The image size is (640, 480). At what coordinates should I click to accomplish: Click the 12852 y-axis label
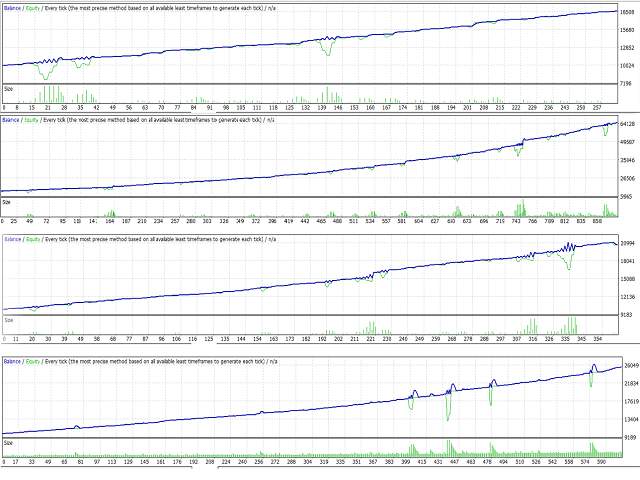click(627, 48)
